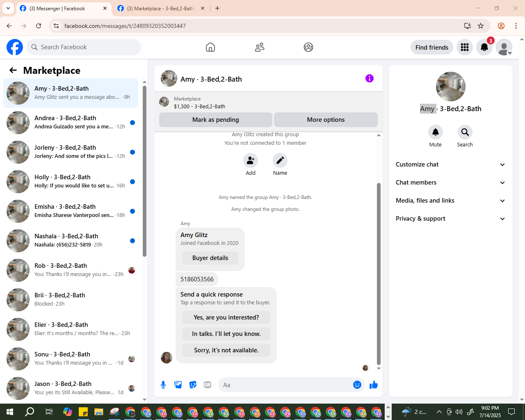Image resolution: width=525 pixels, height=420 pixels.
Task: Open the account profile avatar menu
Action: [x=504, y=47]
